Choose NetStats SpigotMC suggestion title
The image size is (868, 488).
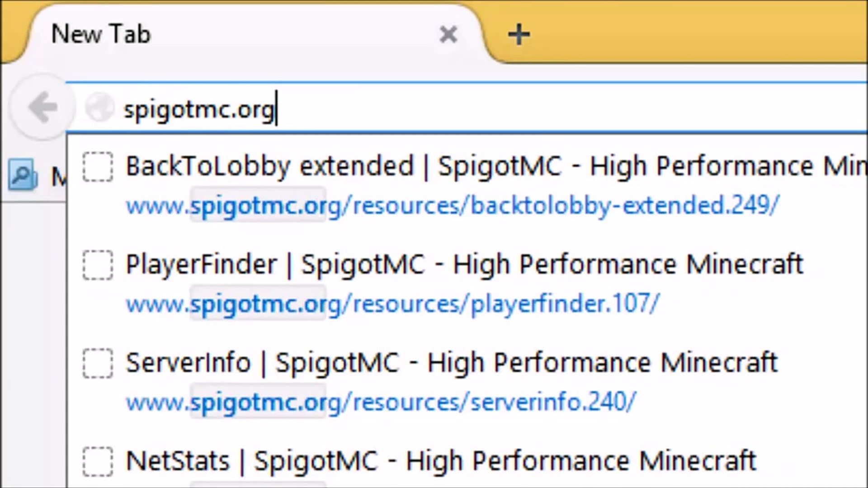(441, 461)
